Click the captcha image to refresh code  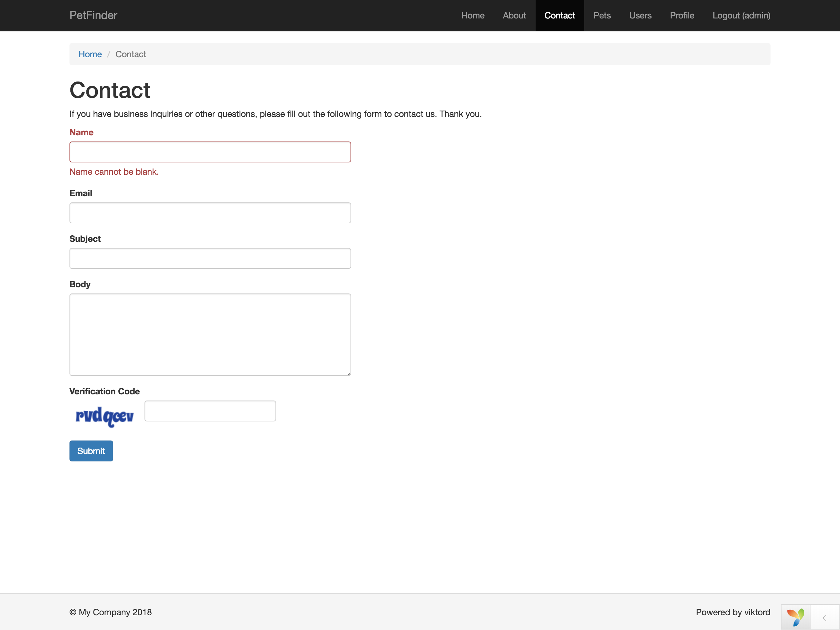105,417
